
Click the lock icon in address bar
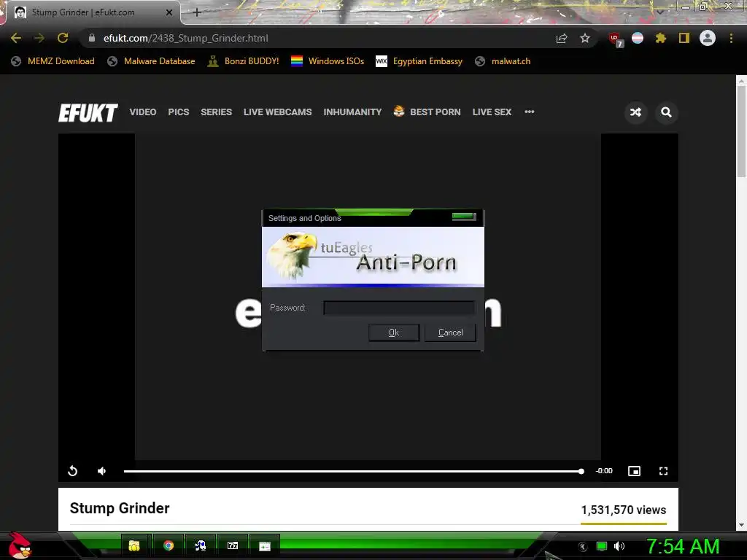(x=92, y=38)
